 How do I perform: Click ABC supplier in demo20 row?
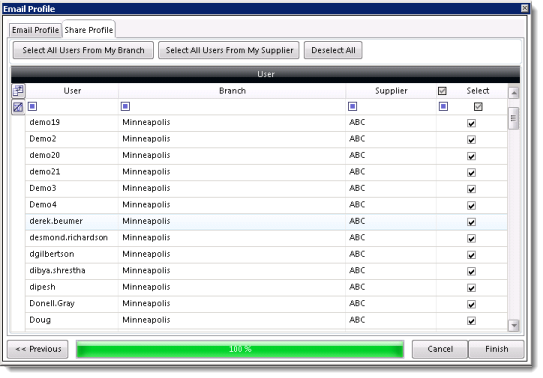(357, 155)
